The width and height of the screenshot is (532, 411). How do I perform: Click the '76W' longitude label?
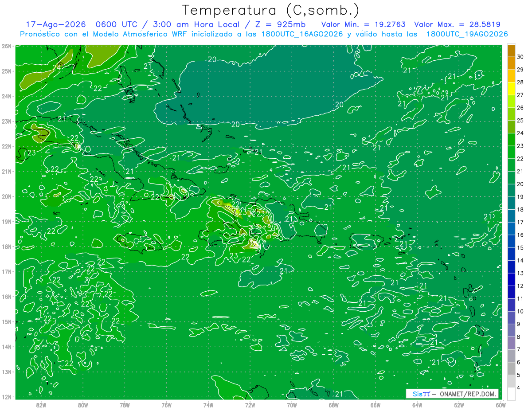point(166,405)
